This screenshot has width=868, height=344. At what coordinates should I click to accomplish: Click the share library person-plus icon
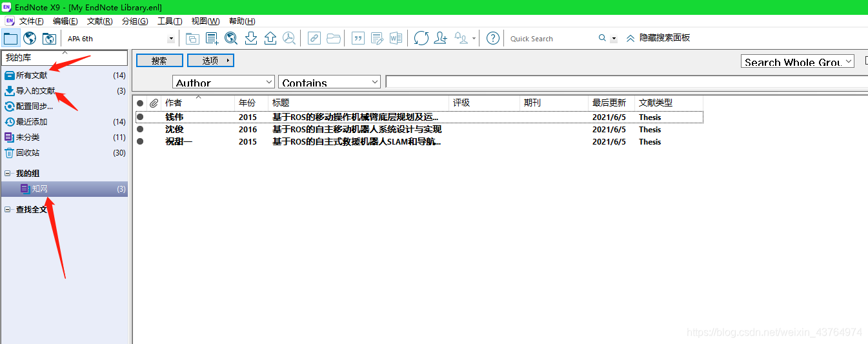pyautogui.click(x=441, y=38)
